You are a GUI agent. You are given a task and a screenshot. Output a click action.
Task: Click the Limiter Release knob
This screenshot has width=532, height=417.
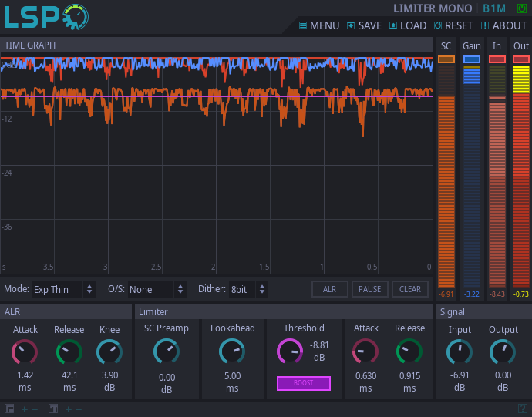pyautogui.click(x=409, y=351)
